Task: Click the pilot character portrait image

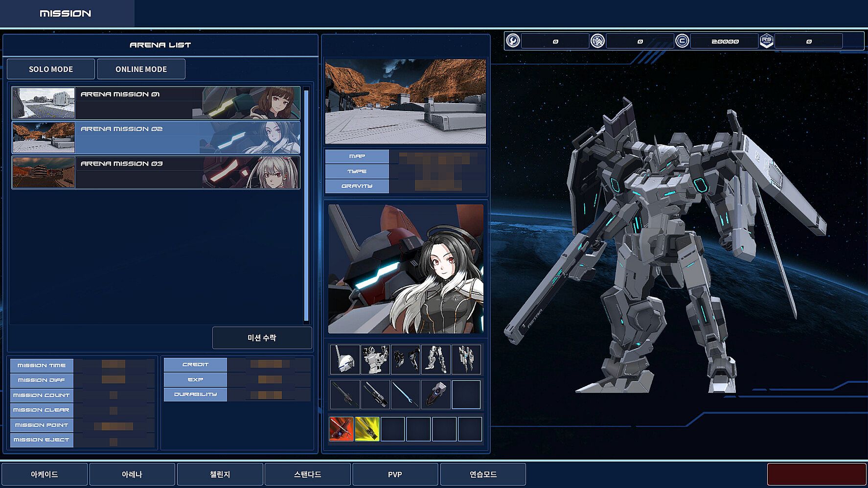Action: point(406,269)
